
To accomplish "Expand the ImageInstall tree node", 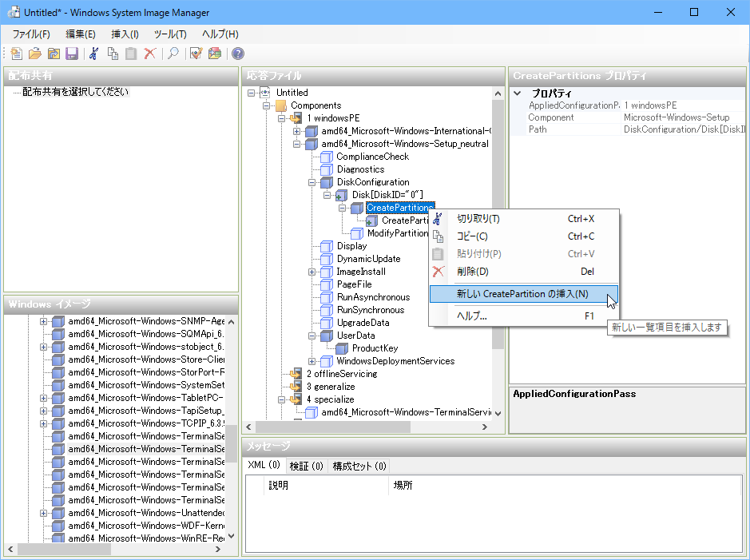I will pyautogui.click(x=312, y=272).
